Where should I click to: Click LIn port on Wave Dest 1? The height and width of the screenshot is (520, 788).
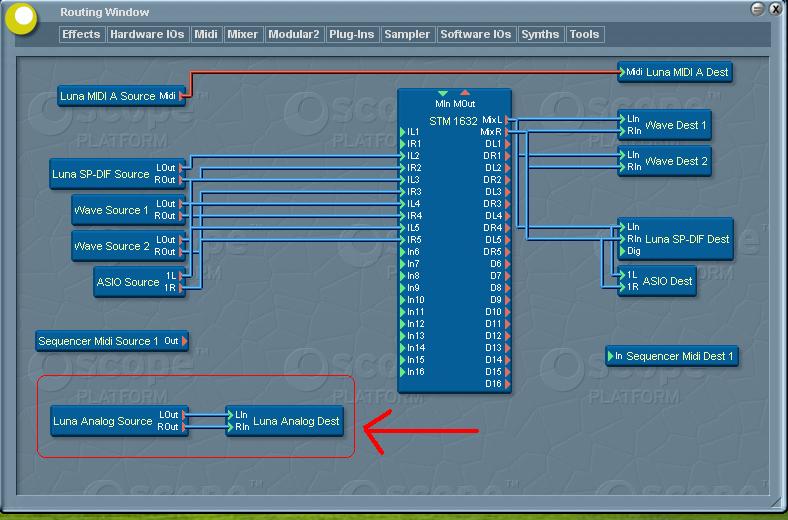click(x=622, y=119)
